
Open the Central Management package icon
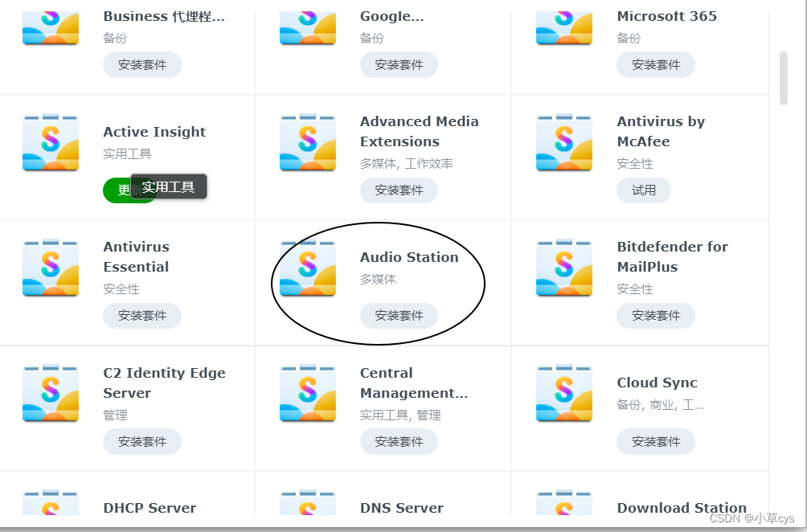[x=308, y=393]
